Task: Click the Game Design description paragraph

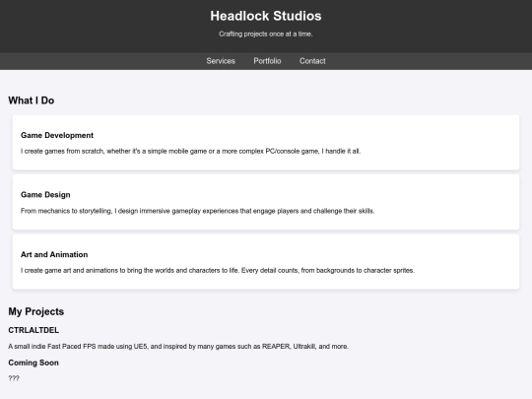Action: point(197,211)
